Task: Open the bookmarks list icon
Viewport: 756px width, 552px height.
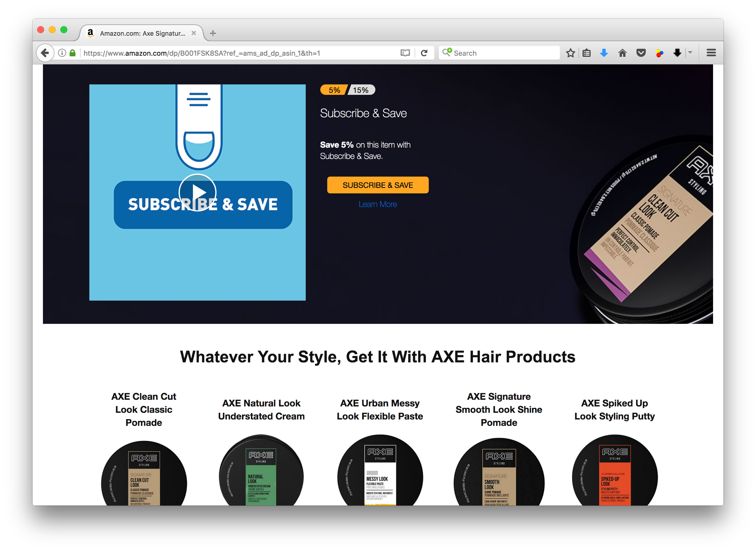Action: coord(586,53)
